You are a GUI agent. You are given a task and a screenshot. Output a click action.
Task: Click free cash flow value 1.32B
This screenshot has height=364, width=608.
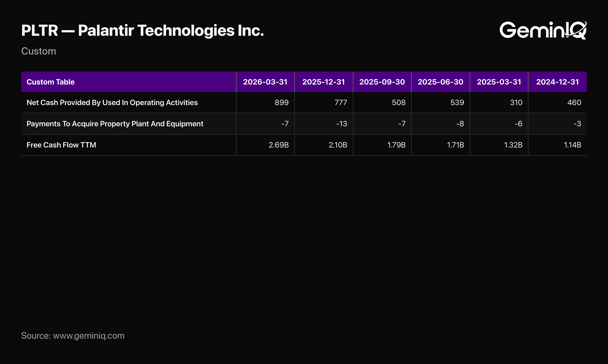pyautogui.click(x=513, y=145)
